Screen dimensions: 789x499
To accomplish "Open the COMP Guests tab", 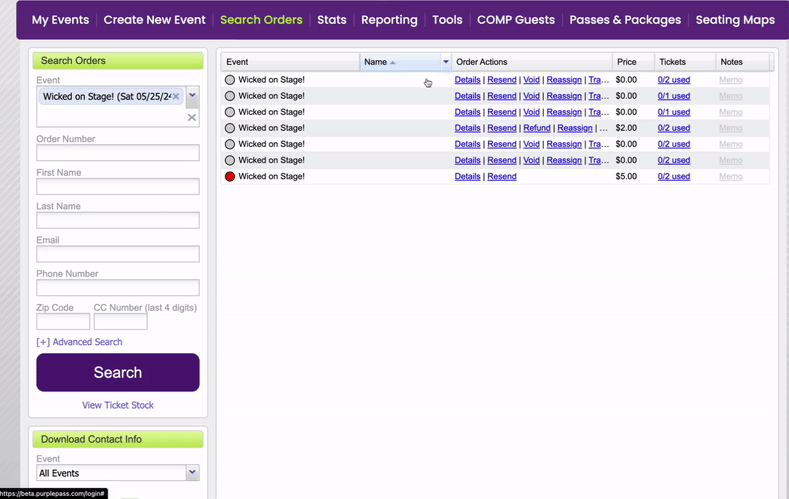I will 516,20.
